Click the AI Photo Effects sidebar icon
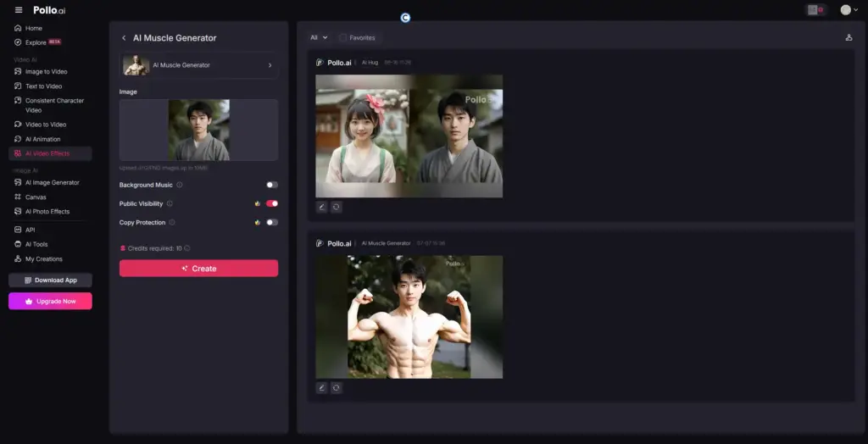 coord(18,212)
